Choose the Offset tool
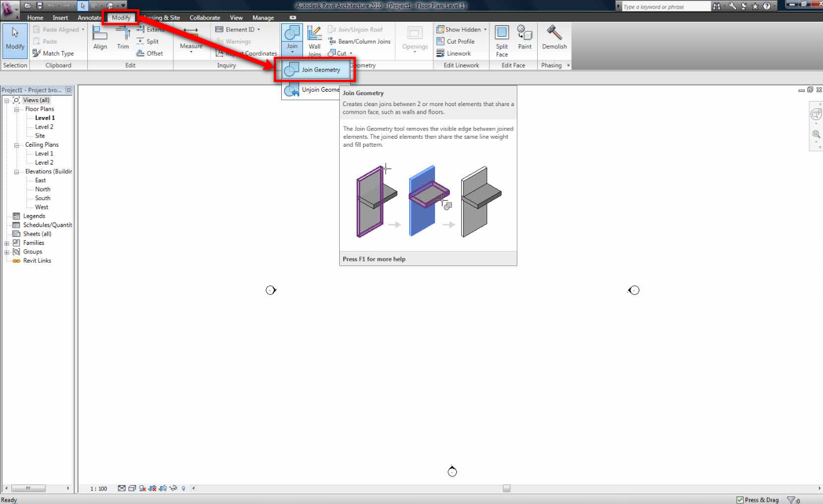Screen dimensions: 823x504 click(x=150, y=53)
